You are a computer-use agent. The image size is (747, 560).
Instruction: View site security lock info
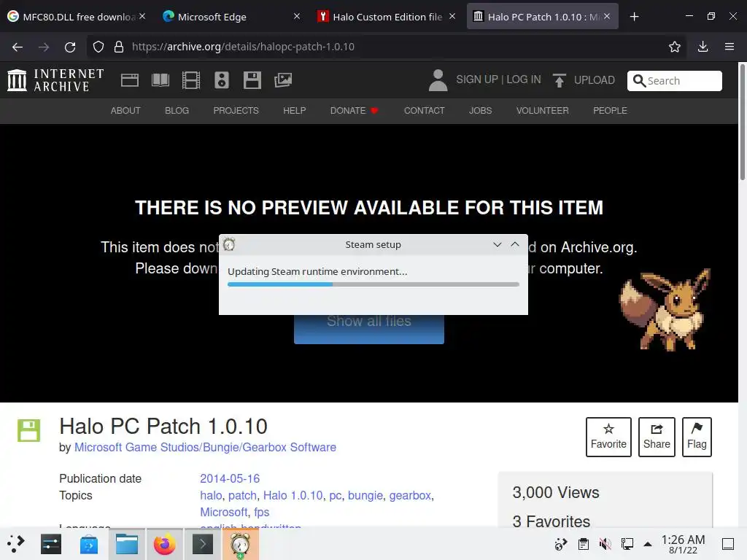[119, 47]
